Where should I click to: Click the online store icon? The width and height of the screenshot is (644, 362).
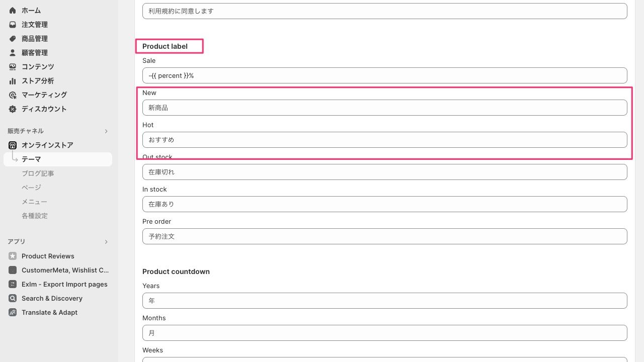pos(13,145)
